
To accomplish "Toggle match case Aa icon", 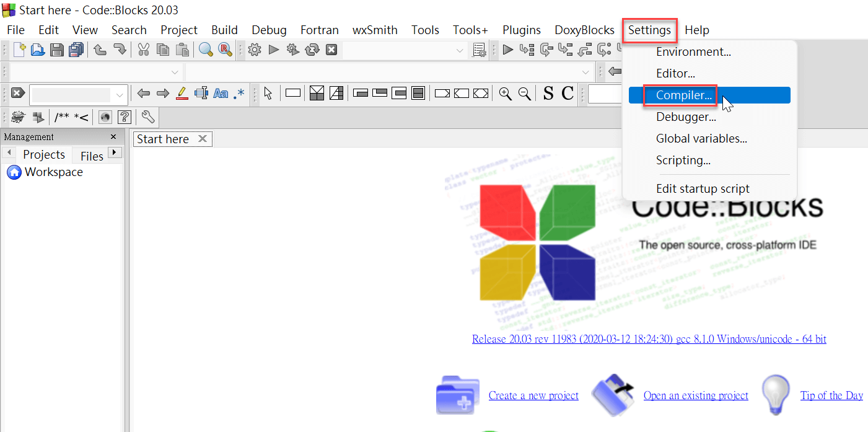I will (221, 94).
